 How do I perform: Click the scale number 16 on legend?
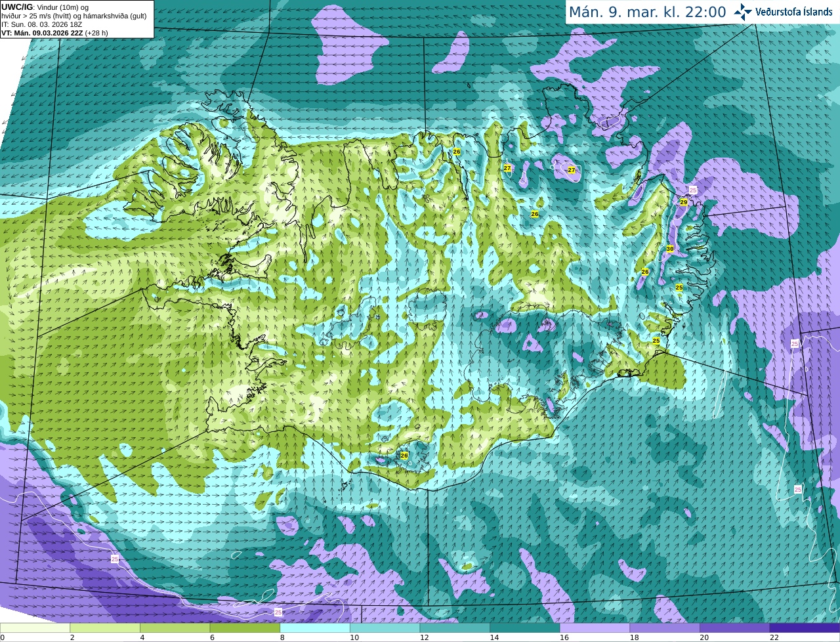click(564, 637)
